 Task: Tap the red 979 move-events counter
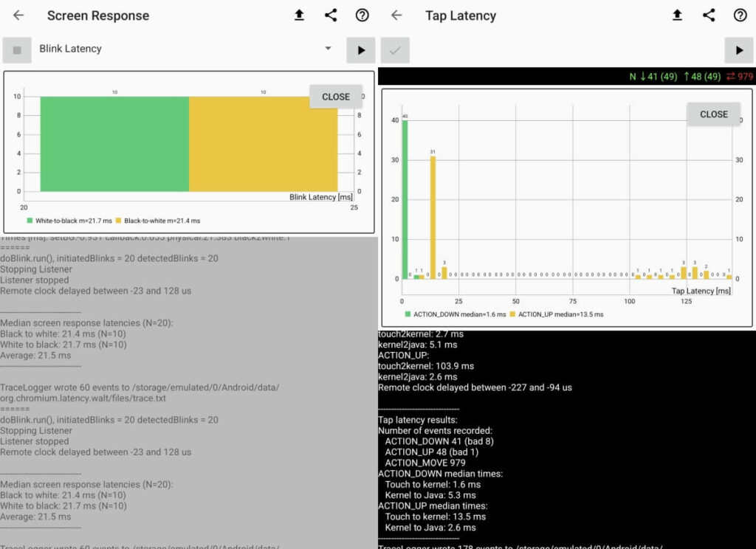(740, 77)
